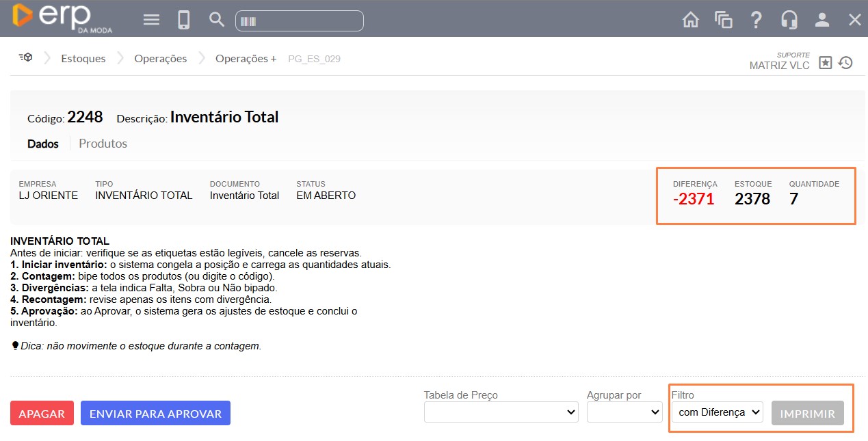Viewport: 868px width, 441px height.
Task: Open the Agrupar por dropdown
Action: (624, 412)
